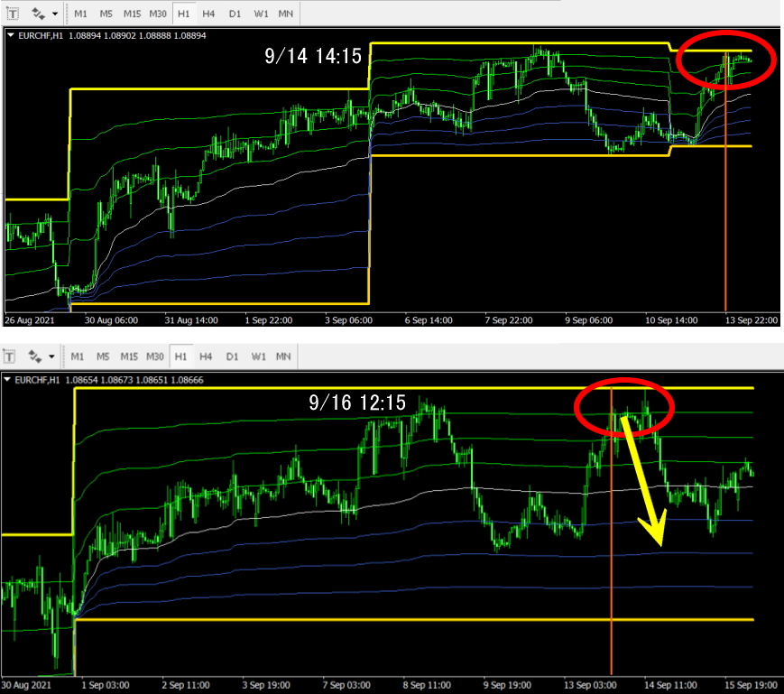Click the '14 Sep 11:00' time axis label
This screenshot has width=784, height=694.
click(x=670, y=685)
